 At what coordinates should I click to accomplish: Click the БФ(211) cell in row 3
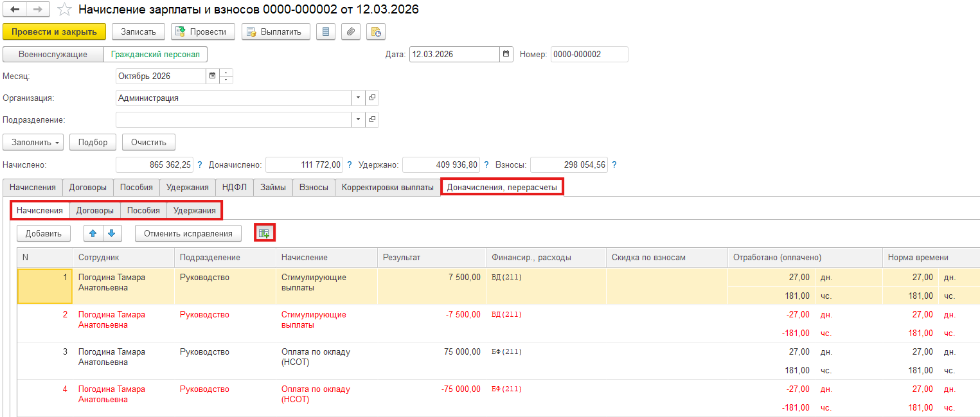(546, 360)
